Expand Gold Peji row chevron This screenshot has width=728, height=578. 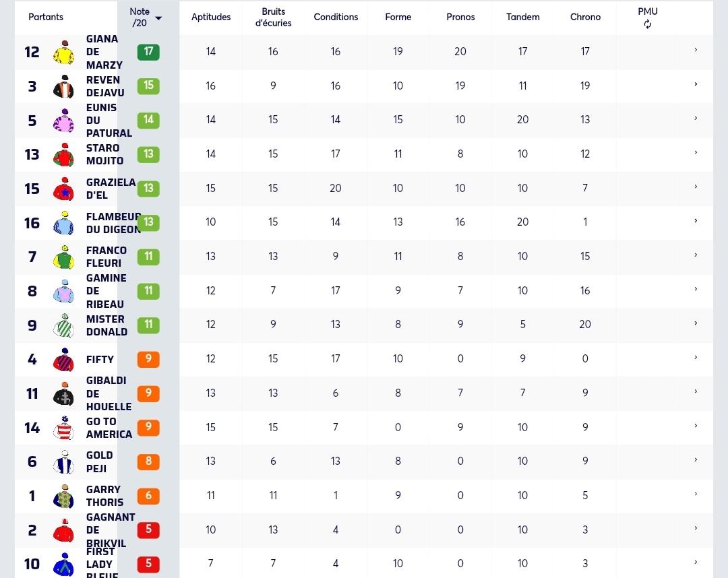[x=696, y=459]
